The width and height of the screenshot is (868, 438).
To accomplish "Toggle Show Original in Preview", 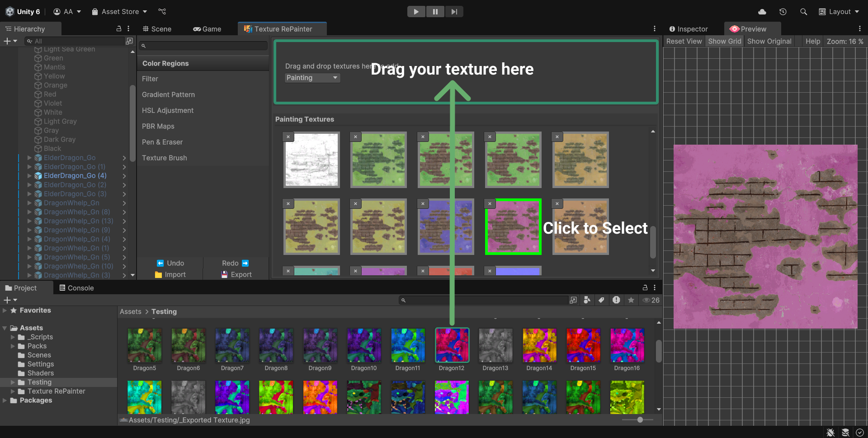I will pos(769,41).
